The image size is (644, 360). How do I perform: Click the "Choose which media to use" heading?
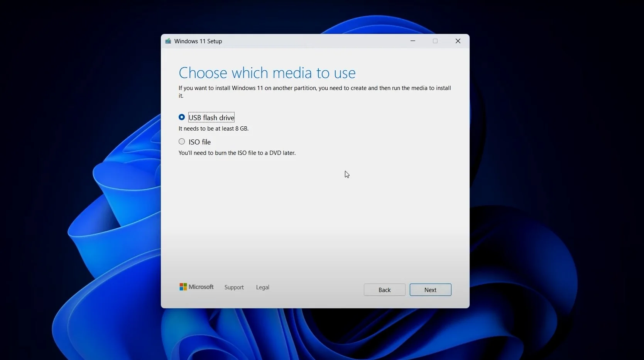(267, 73)
